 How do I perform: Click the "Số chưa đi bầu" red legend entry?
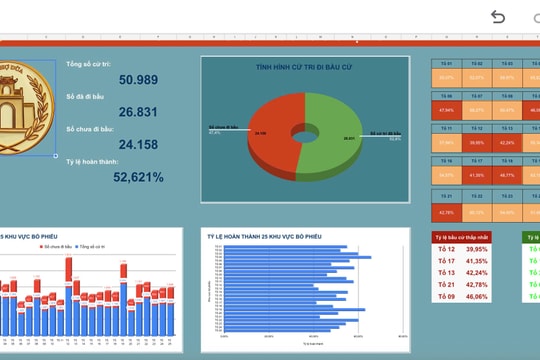pos(56,247)
